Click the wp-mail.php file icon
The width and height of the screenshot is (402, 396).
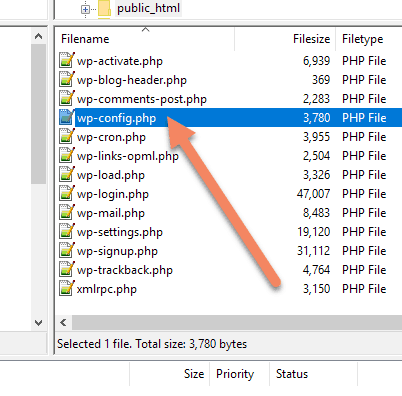67,212
